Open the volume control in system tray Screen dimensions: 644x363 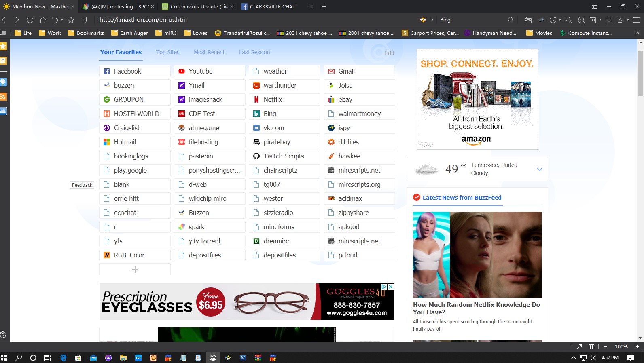click(593, 358)
